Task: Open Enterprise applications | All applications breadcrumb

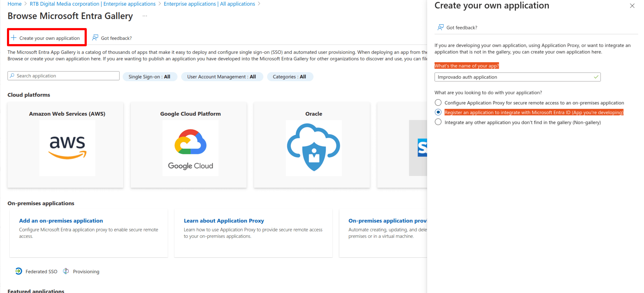Action: [209, 4]
